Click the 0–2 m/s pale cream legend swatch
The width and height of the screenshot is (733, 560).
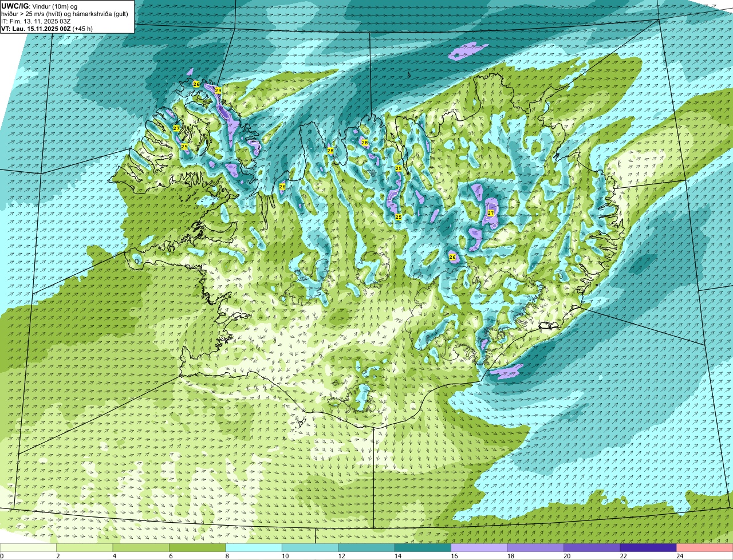28,547
